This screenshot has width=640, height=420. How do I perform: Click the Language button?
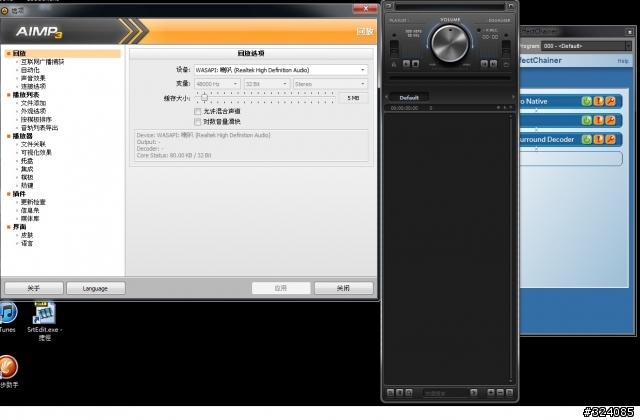point(96,288)
